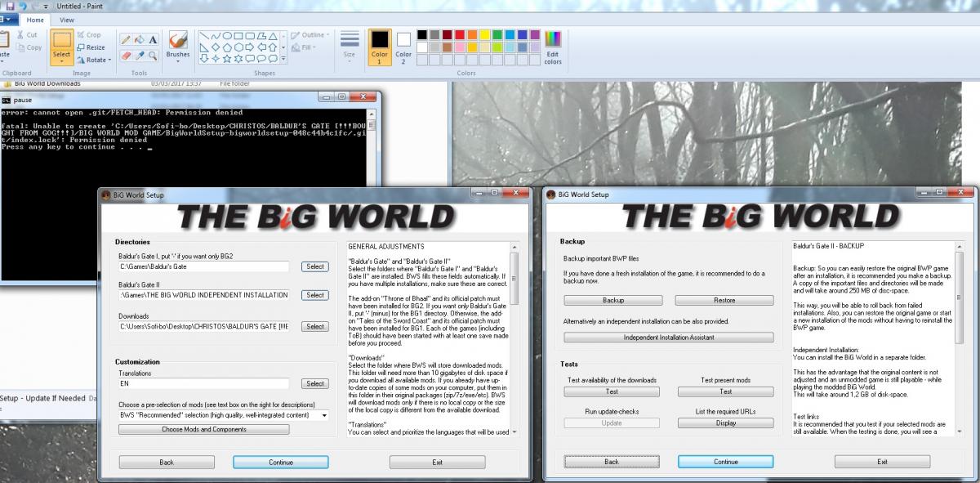Choose the Eraser tool

point(126,56)
